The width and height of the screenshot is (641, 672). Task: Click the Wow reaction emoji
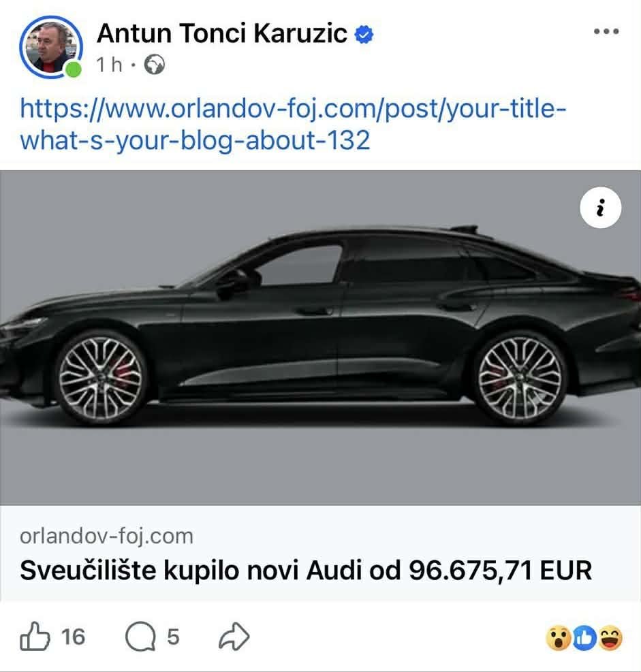coord(559,638)
